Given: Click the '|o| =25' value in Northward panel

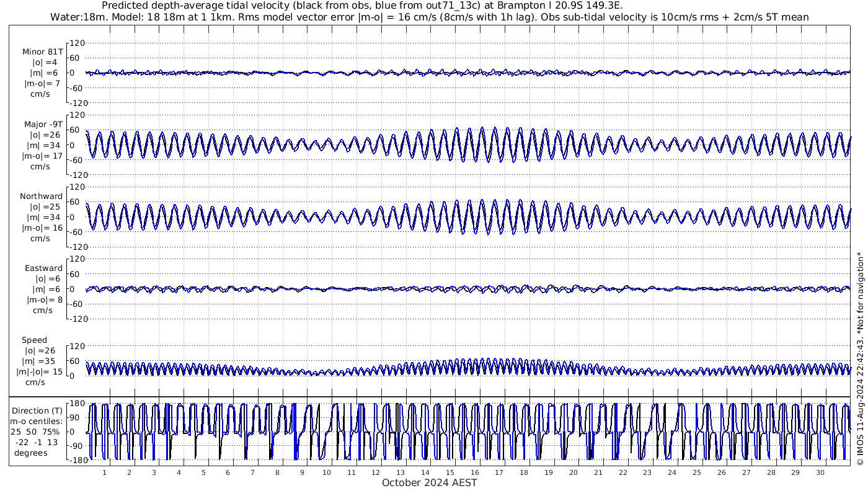Looking at the screenshot, I should (x=44, y=206).
